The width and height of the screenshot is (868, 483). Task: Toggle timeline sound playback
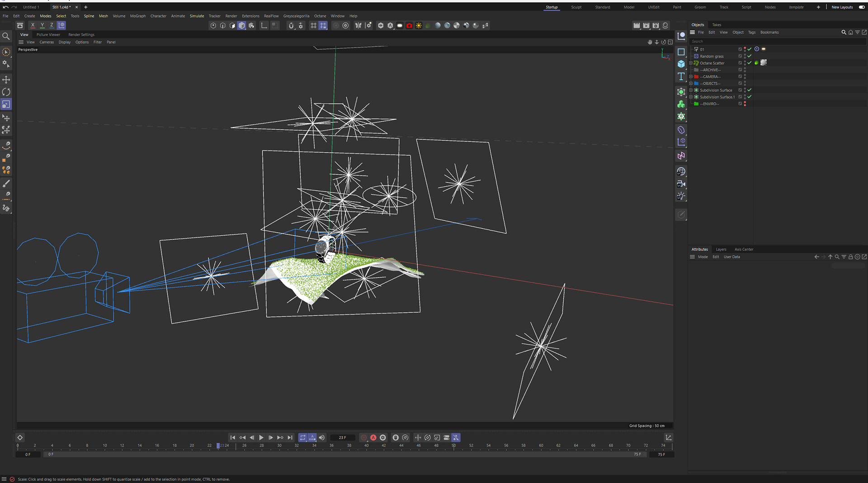coord(321,438)
